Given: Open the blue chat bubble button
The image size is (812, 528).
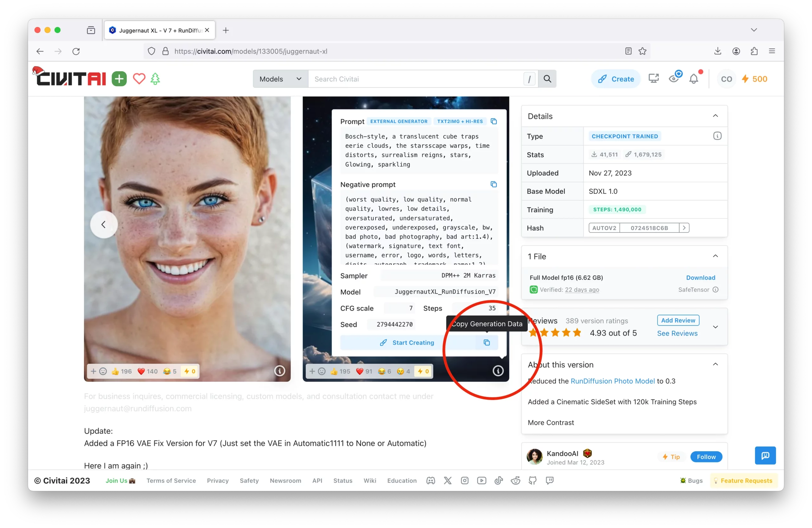Looking at the screenshot, I should [765, 456].
